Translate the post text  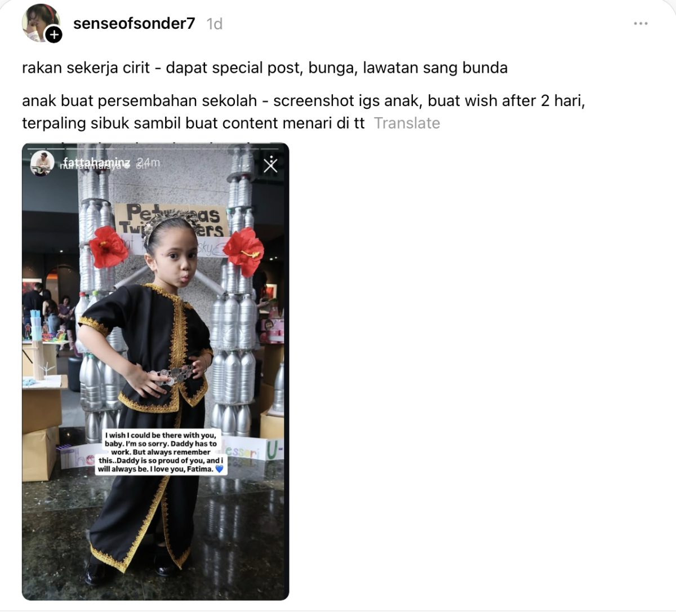(407, 123)
